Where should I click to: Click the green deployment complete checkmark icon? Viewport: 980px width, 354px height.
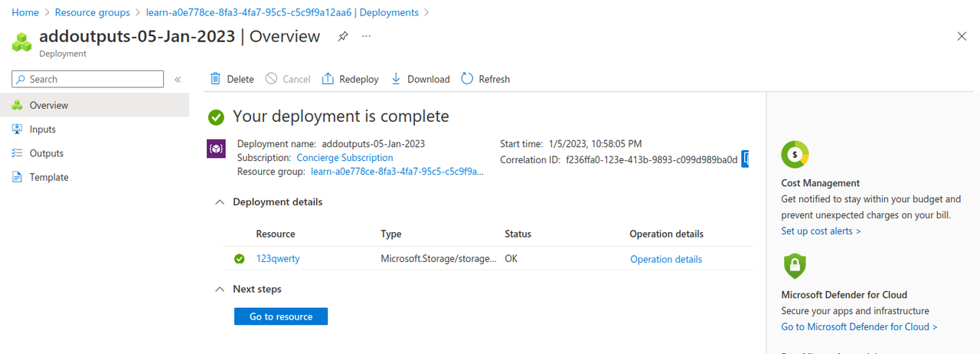tap(217, 117)
